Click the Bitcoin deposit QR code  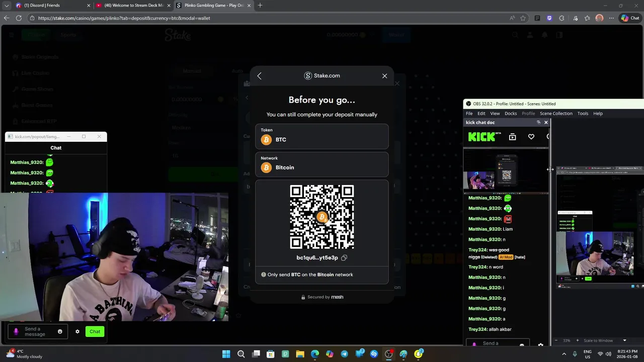tap(322, 217)
